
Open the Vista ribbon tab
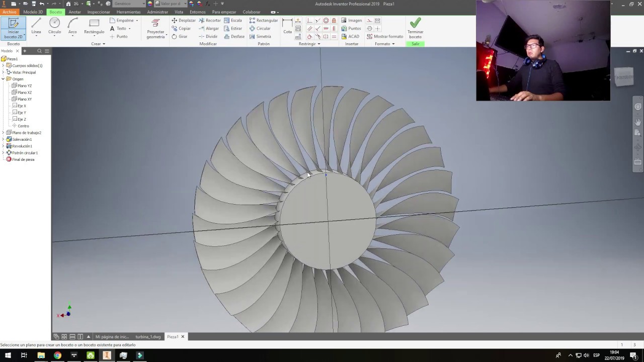point(179,12)
